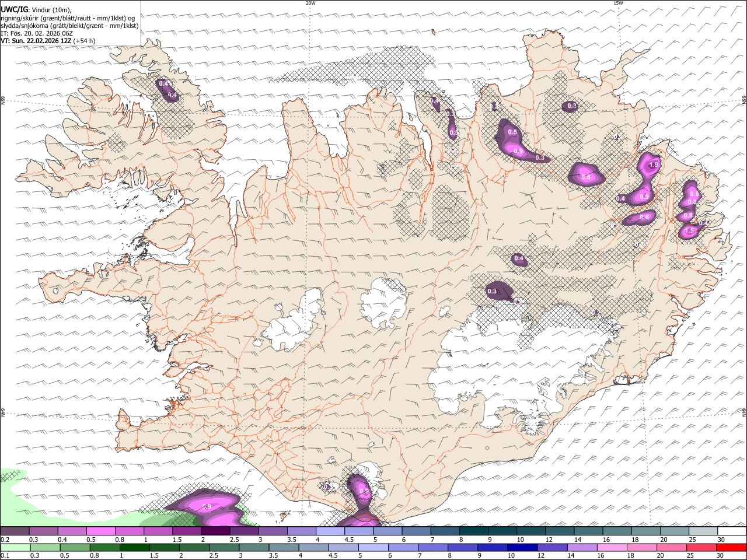747x560 pixels.
Task: Select the '3.5' label under the lower legend
Action: [x=274, y=556]
